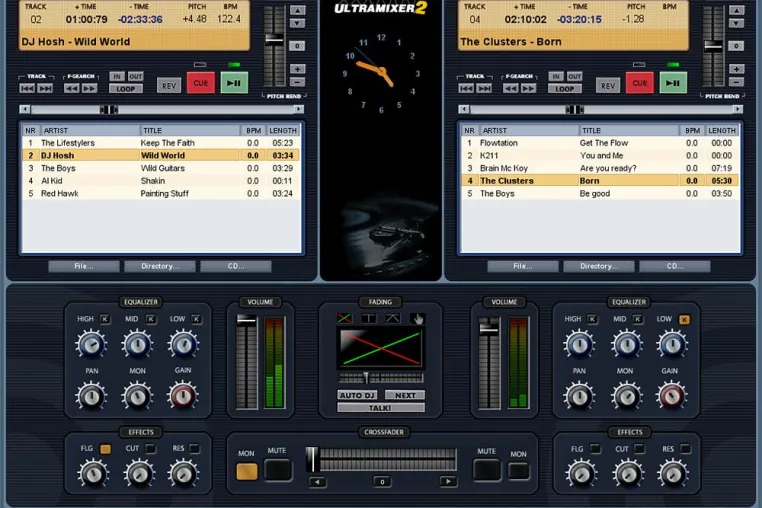Activate TALK! button

[381, 408]
